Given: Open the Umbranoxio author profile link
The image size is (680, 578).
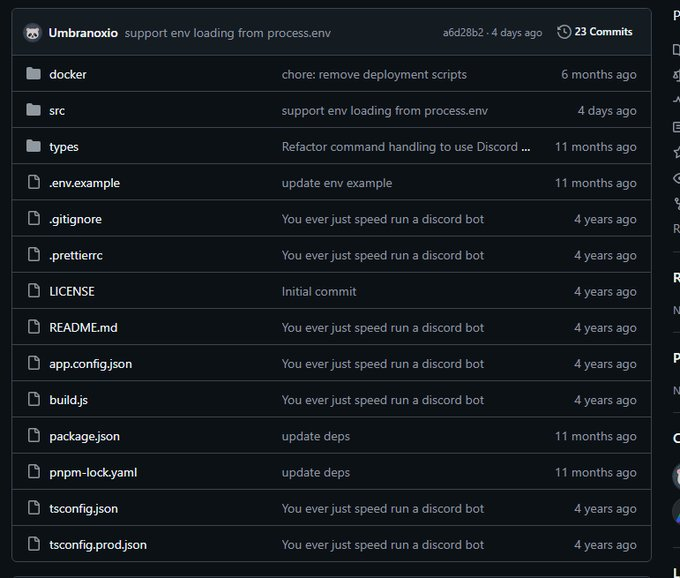Looking at the screenshot, I should (83, 33).
